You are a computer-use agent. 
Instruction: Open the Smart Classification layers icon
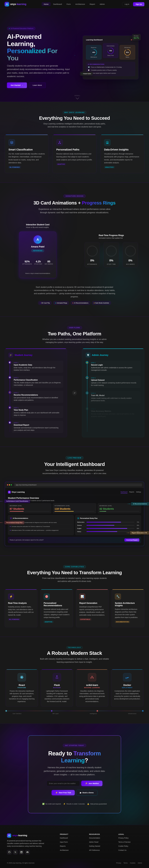12,143
